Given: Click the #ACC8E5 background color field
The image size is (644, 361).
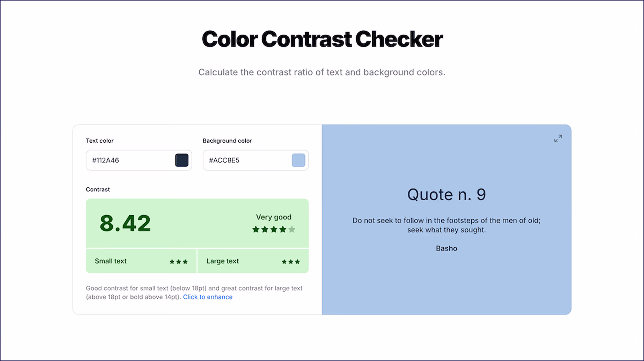Looking at the screenshot, I should point(255,160).
